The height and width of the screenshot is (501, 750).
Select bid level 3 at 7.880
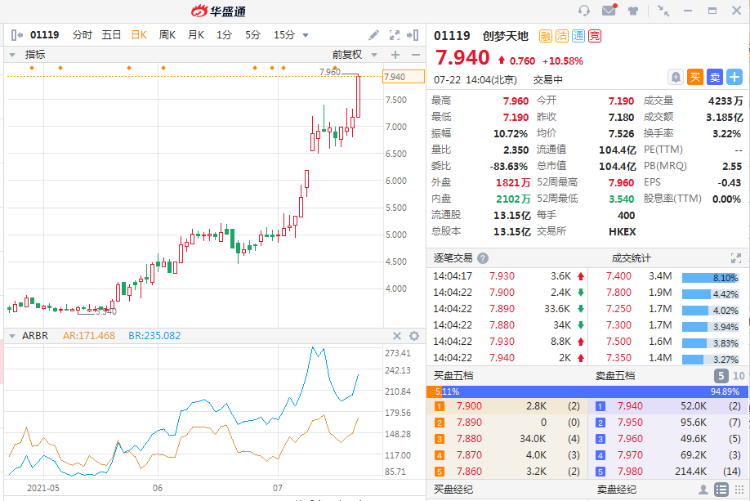[508, 439]
